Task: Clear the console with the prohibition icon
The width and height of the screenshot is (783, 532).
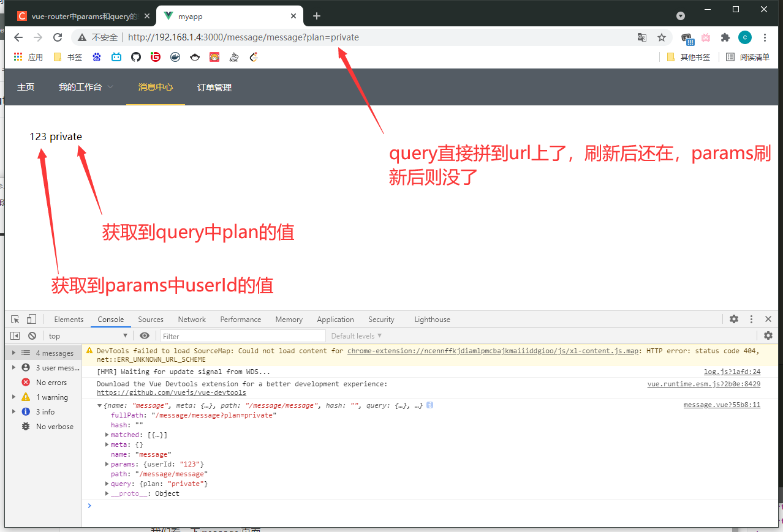Action: (32, 335)
